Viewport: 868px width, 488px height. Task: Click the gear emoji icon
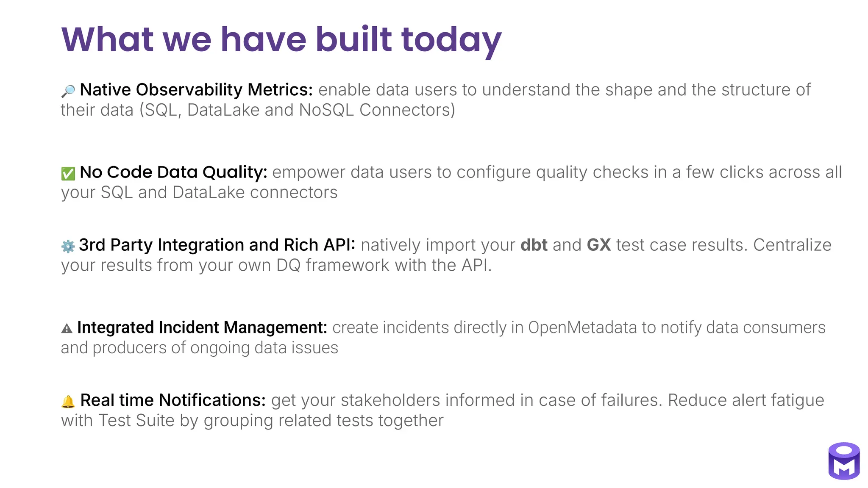tap(68, 246)
